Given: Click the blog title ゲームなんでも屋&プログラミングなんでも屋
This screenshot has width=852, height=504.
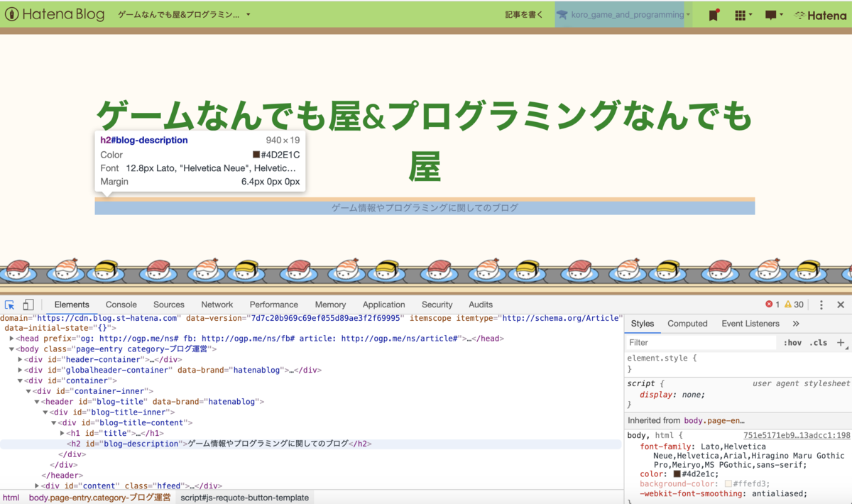Looking at the screenshot, I should click(424, 140).
